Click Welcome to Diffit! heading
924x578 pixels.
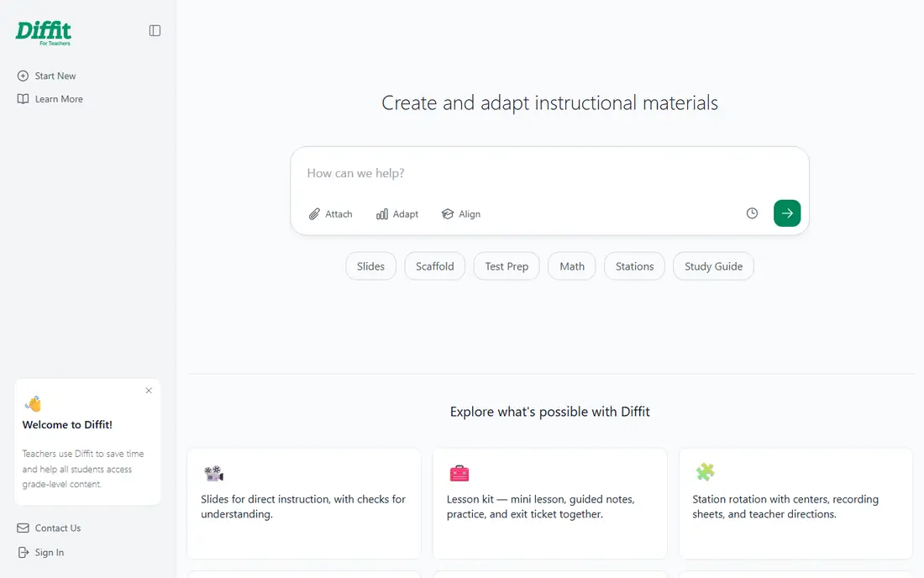pyautogui.click(x=67, y=425)
